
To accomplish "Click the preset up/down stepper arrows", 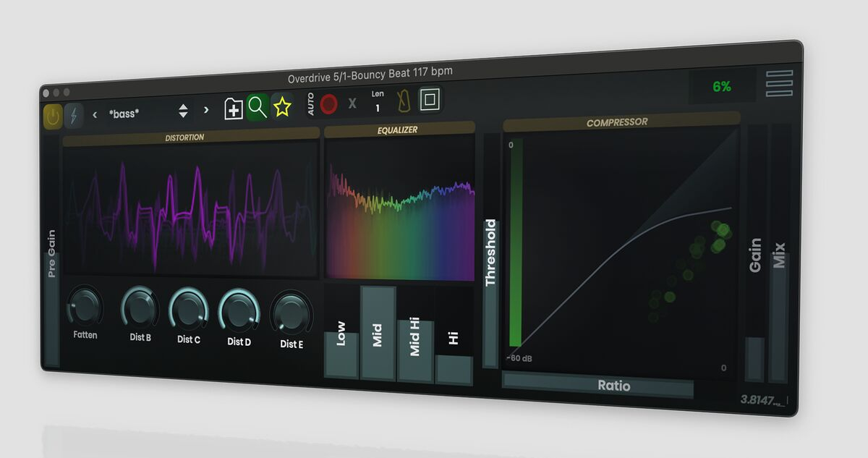I will (x=183, y=111).
